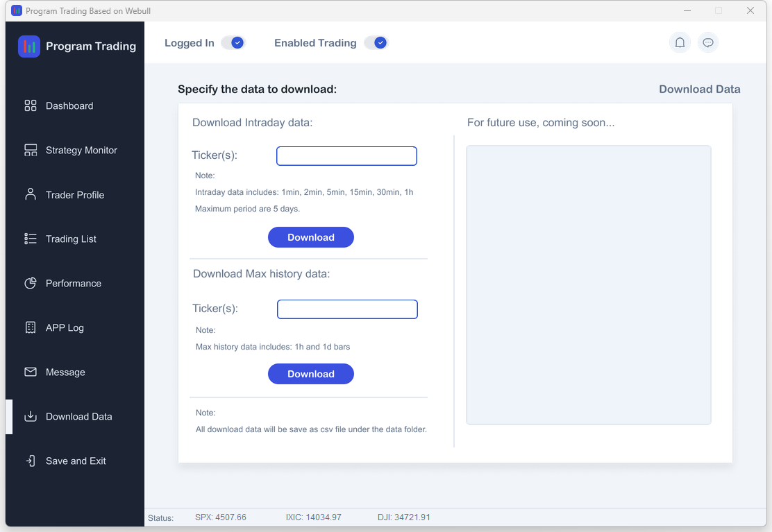772x532 pixels.
Task: Click the APP Log document icon
Action: click(x=31, y=327)
